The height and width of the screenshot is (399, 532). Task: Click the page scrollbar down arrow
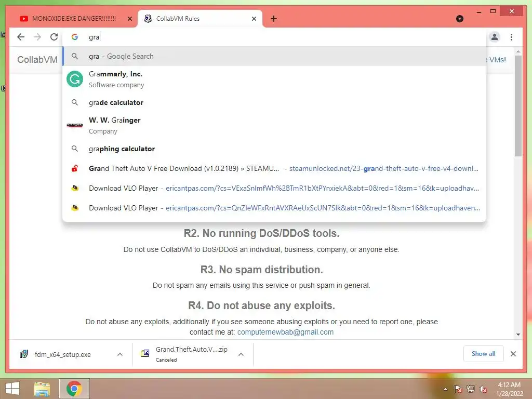pyautogui.click(x=518, y=334)
